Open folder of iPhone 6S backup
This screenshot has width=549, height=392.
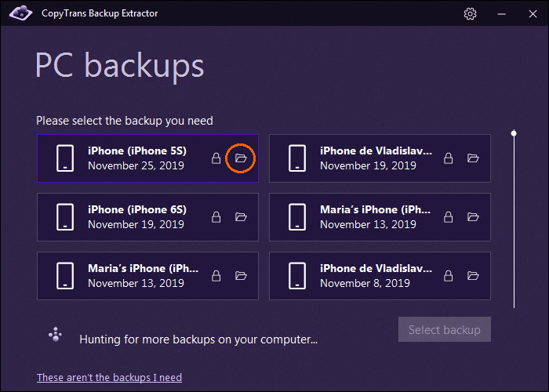pyautogui.click(x=241, y=217)
